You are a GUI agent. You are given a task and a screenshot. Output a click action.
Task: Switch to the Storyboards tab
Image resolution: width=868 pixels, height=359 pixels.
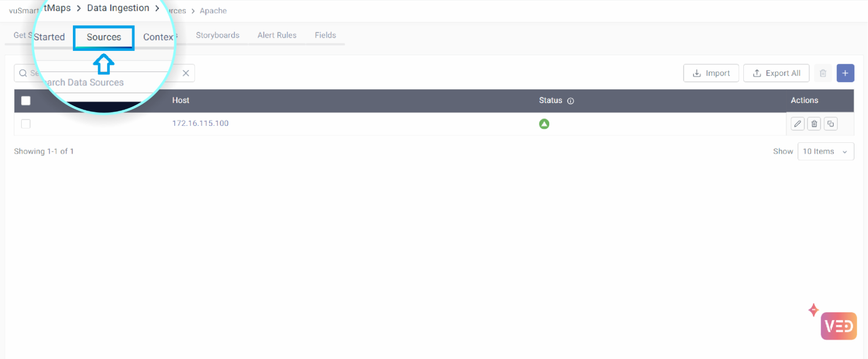click(x=218, y=35)
